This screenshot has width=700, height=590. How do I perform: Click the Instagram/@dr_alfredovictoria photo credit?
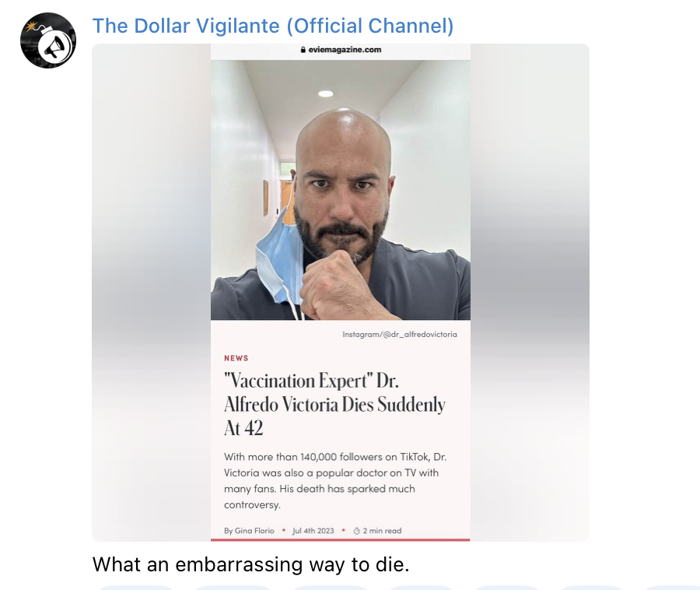tap(400, 334)
